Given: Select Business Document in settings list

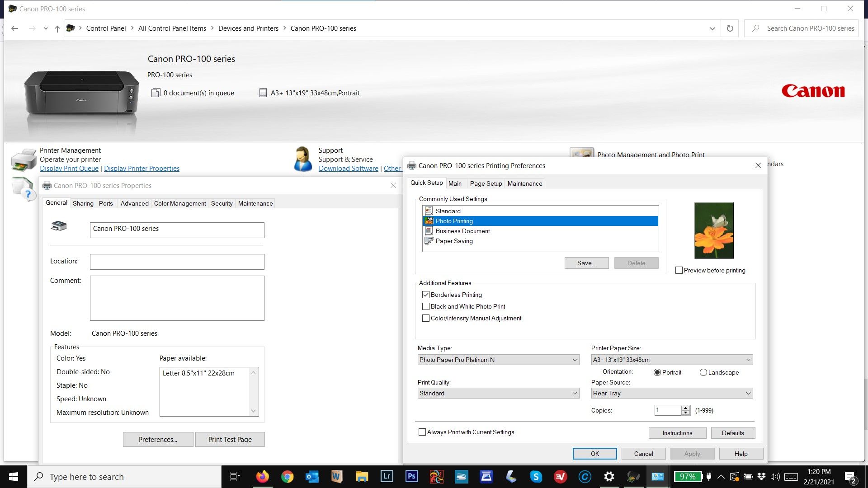Looking at the screenshot, I should (x=462, y=231).
